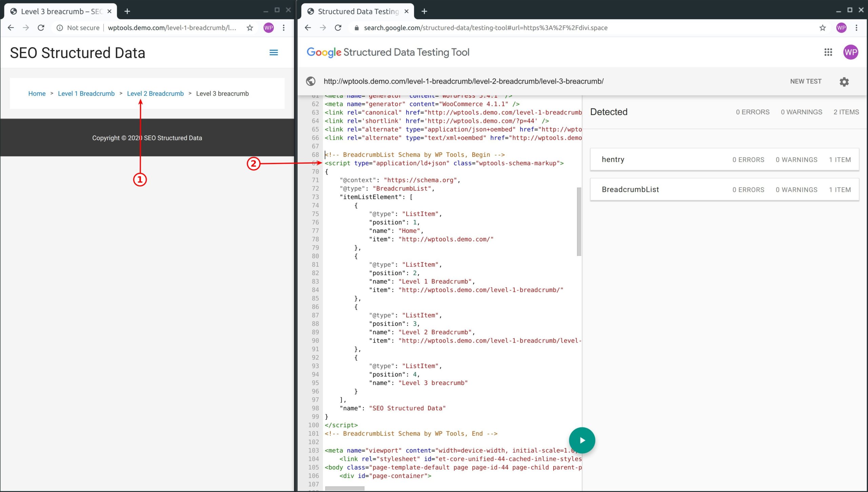Expand the BreadcrumbList detected item

coord(725,190)
